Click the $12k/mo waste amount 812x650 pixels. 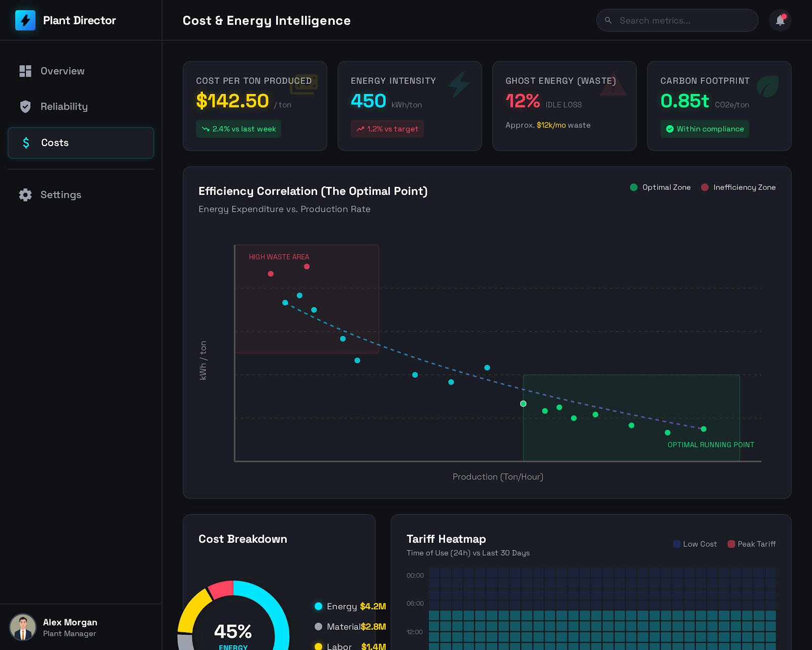point(551,125)
